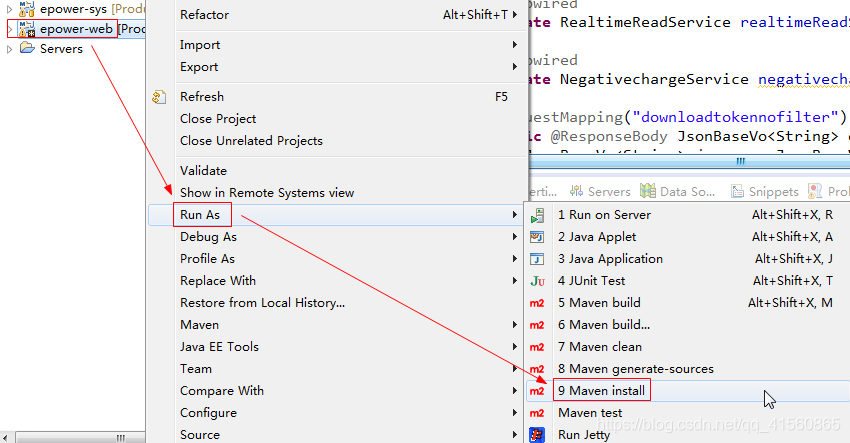Click the m2 icon beside Maven clean
Viewport: 850px width, 443px height.
click(x=538, y=347)
